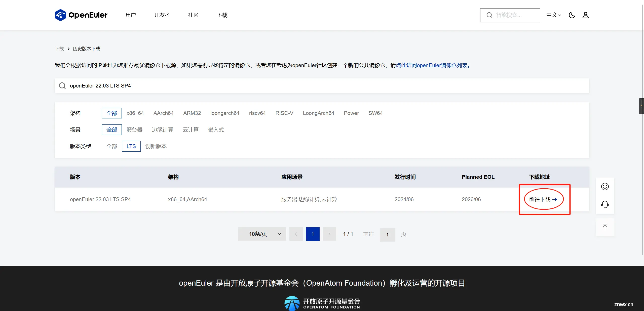Viewport: 644px width, 311px height.
Task: Filter architecture by SW64
Action: click(375, 113)
